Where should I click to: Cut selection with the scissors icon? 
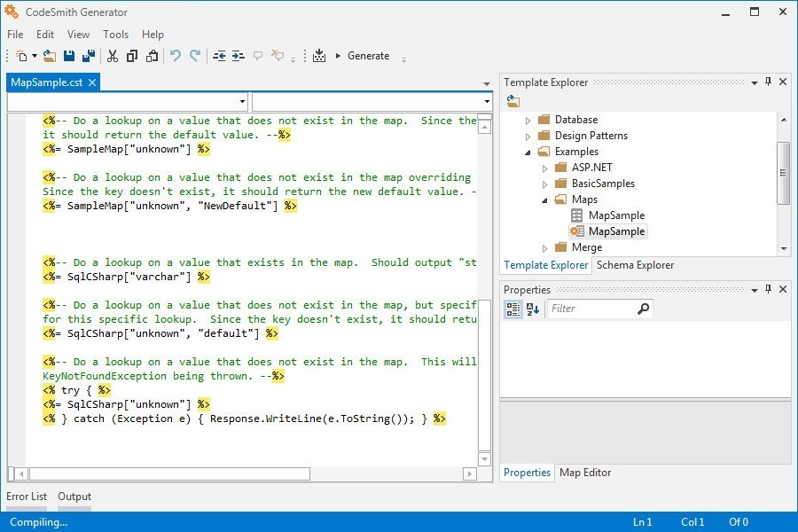coord(113,56)
